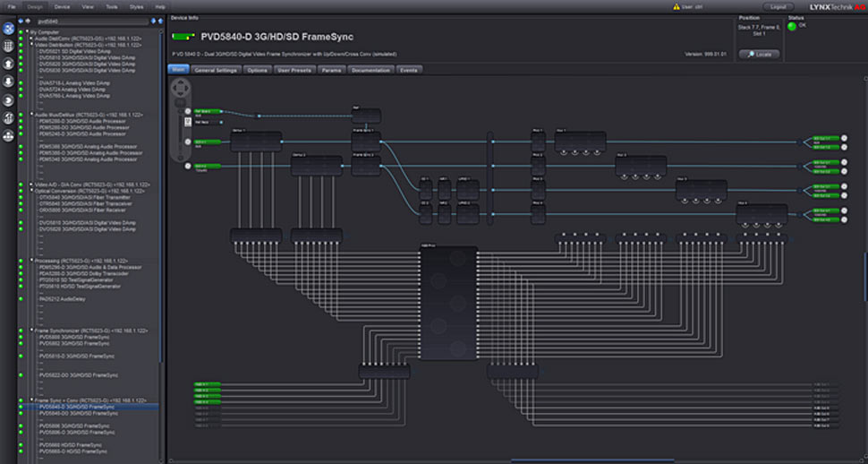Expand the Audio Dist/Conv tree group
868x464 pixels.
pos(31,39)
